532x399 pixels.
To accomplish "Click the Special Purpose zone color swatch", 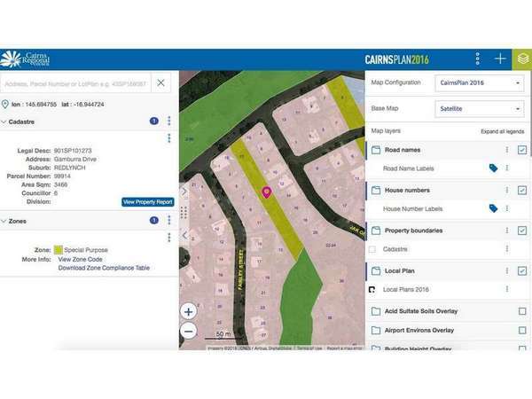I will 58,250.
